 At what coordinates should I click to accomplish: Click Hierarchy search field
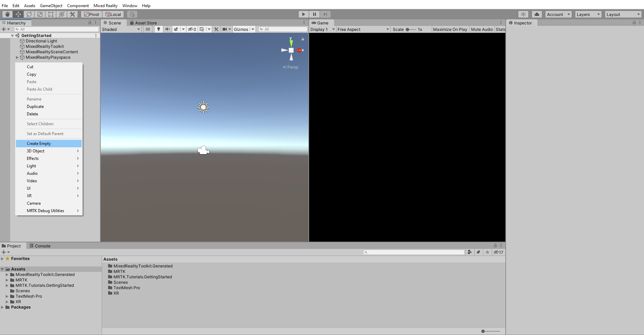(x=56, y=29)
